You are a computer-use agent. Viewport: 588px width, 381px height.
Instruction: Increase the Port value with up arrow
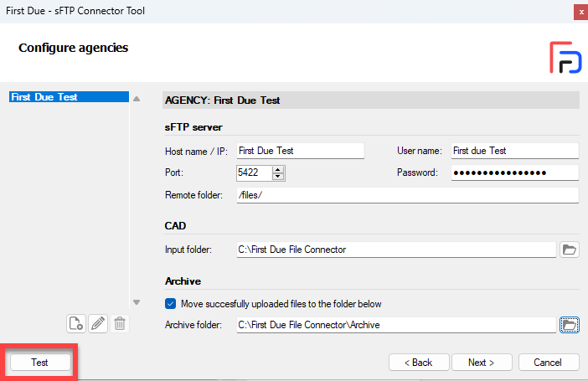[x=278, y=169]
